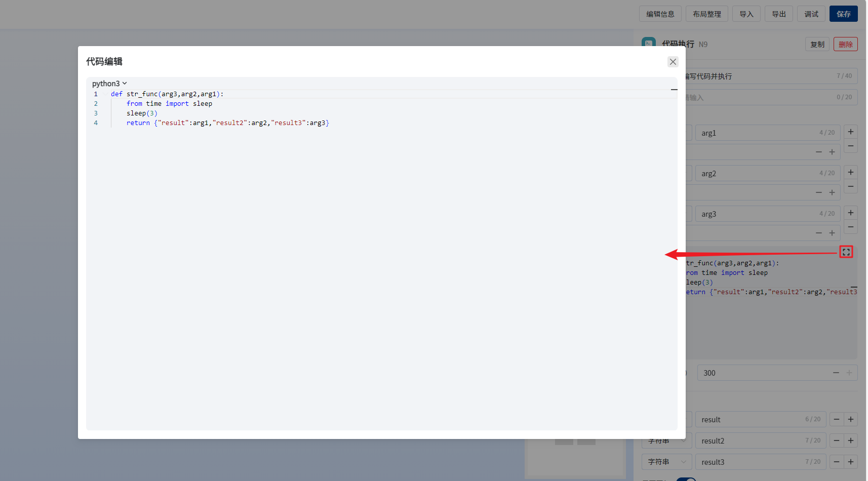Remove the result output row with minus
The image size is (868, 481).
836,419
